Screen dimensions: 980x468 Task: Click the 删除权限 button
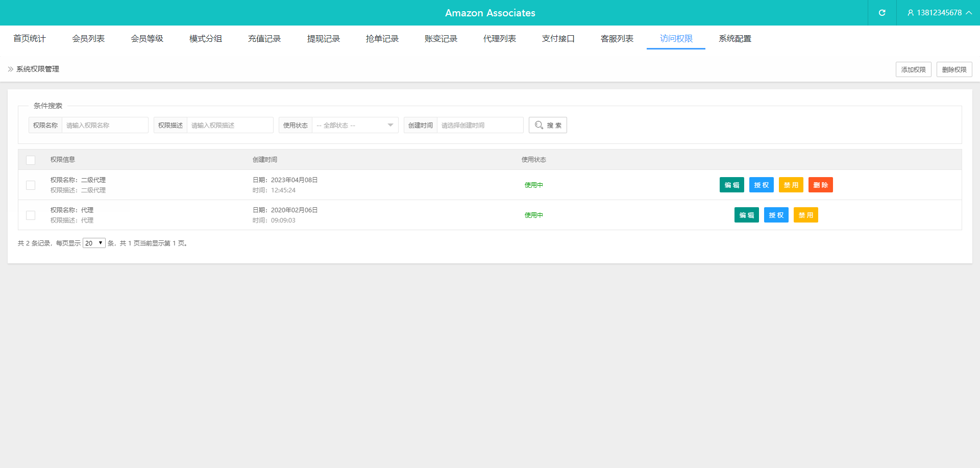click(x=954, y=69)
